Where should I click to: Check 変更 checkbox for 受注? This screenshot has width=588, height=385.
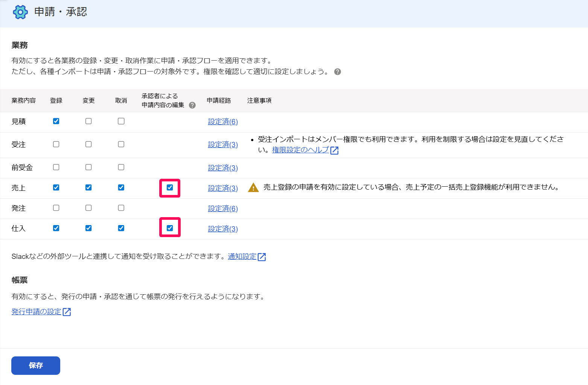pyautogui.click(x=88, y=144)
